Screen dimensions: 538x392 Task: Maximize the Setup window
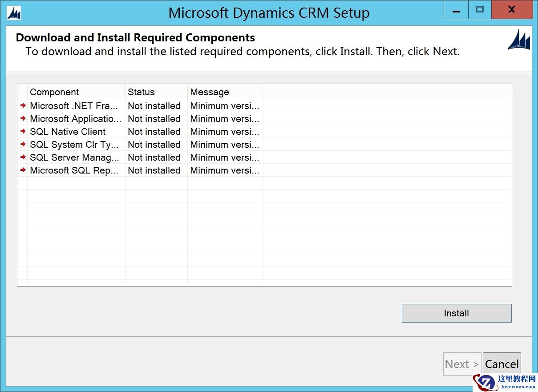480,10
